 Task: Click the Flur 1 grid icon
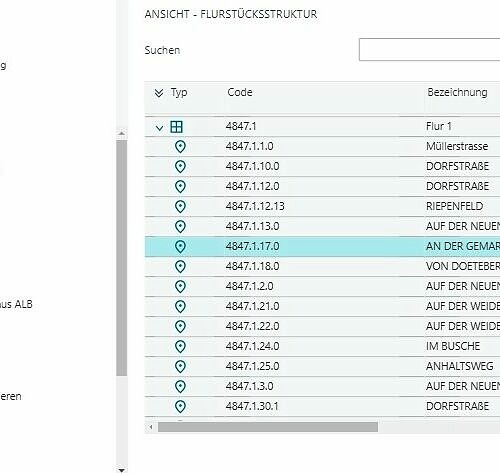tap(176, 127)
